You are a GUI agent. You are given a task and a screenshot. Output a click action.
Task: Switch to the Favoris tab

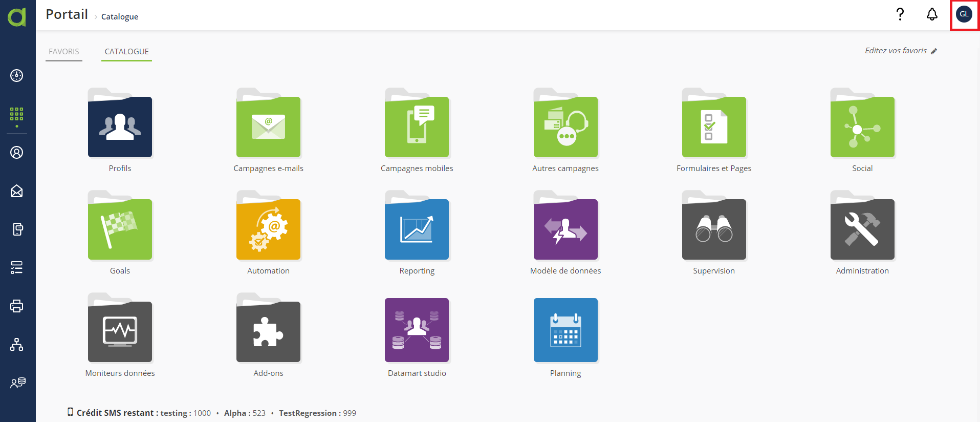click(64, 52)
